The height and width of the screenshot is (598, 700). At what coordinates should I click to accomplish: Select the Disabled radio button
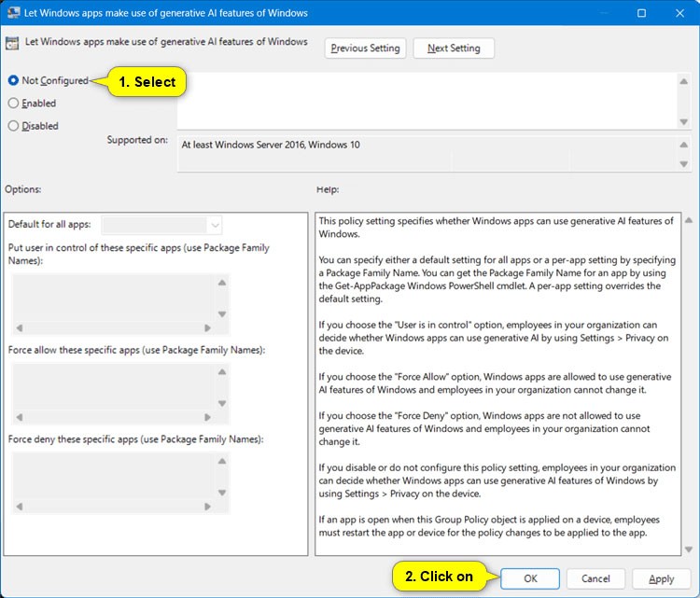pyautogui.click(x=14, y=126)
